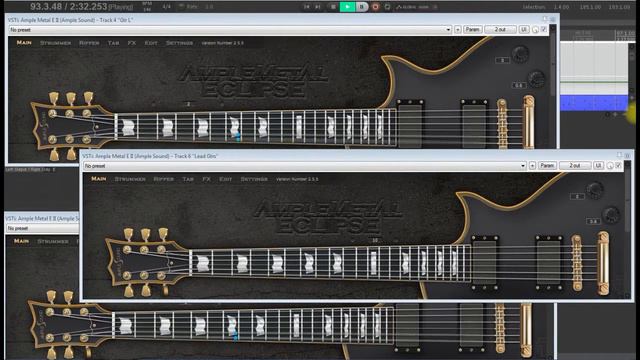The height and width of the screenshot is (360, 640).
Task: Toggle the repeat loop icon in transport
Action: 387,7
